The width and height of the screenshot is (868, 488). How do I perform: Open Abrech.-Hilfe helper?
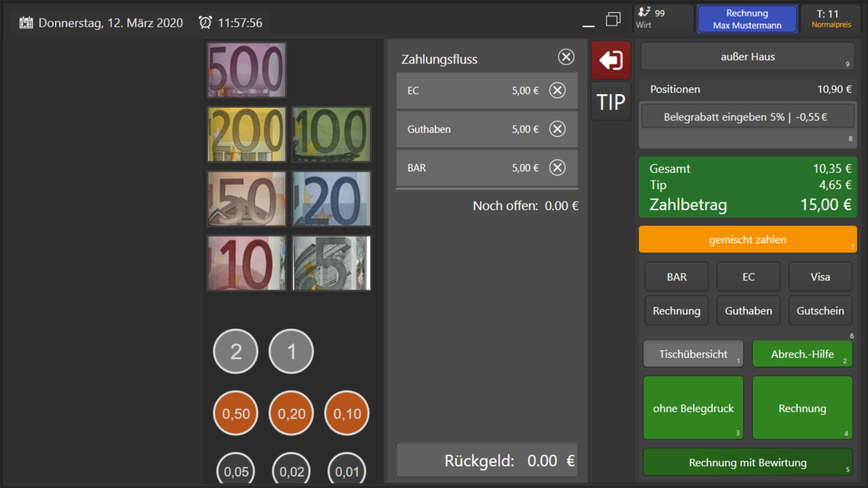[x=802, y=354]
